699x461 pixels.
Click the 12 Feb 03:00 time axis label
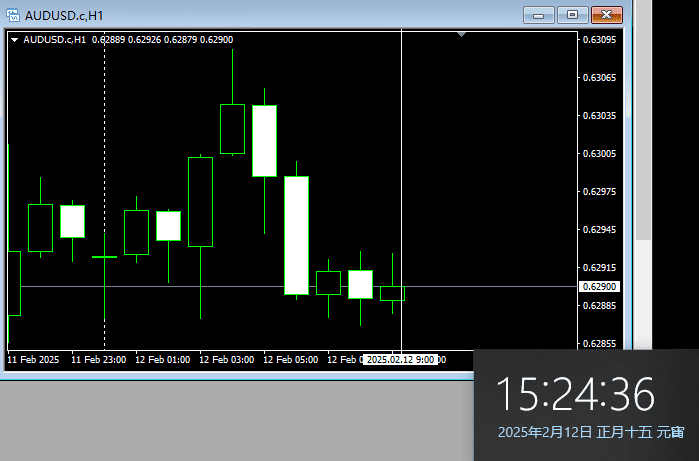226,360
